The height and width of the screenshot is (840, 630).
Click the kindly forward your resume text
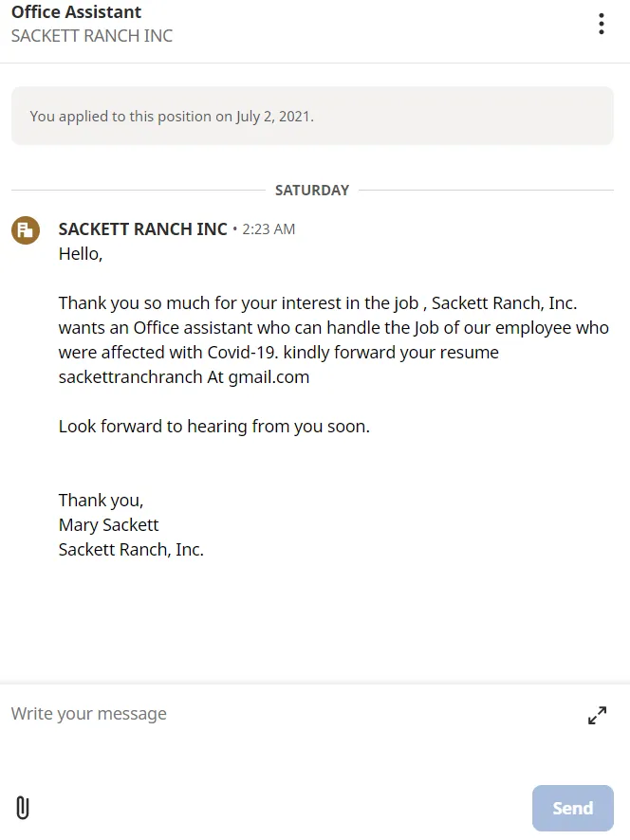click(x=391, y=353)
